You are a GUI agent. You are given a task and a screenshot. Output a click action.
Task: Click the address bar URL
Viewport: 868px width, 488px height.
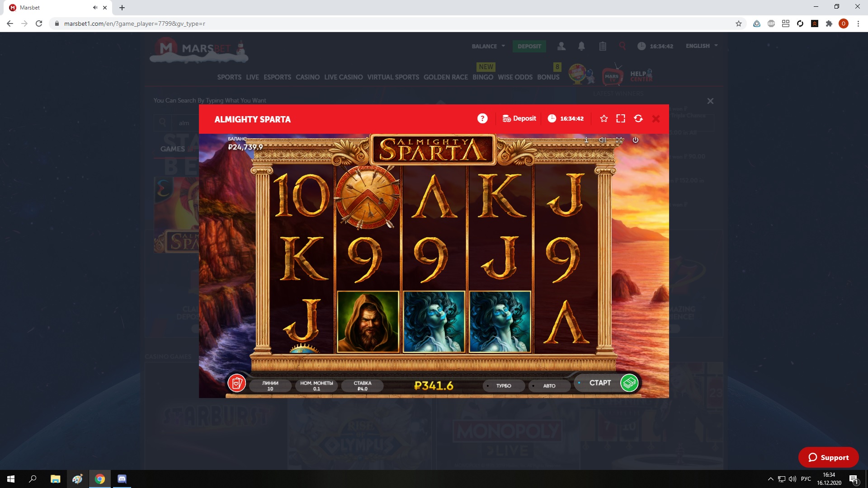click(x=135, y=23)
